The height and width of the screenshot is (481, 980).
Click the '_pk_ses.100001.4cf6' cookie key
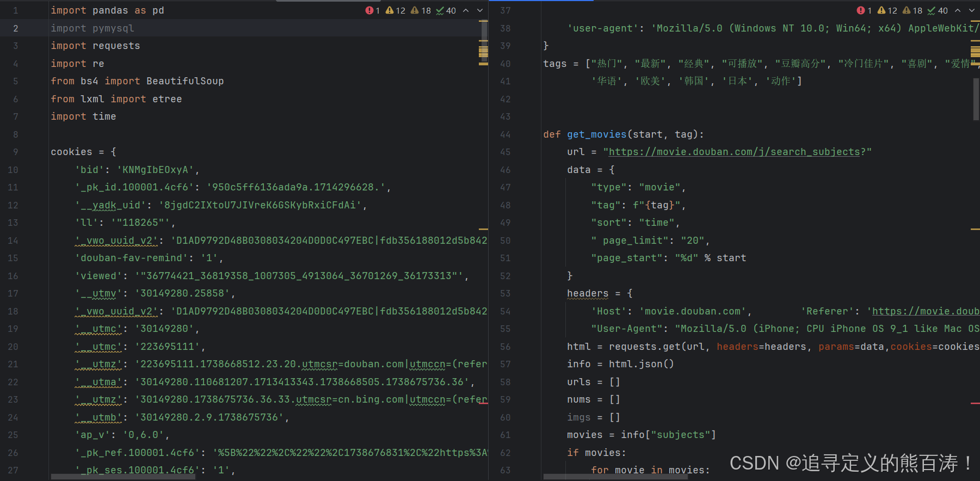click(137, 470)
